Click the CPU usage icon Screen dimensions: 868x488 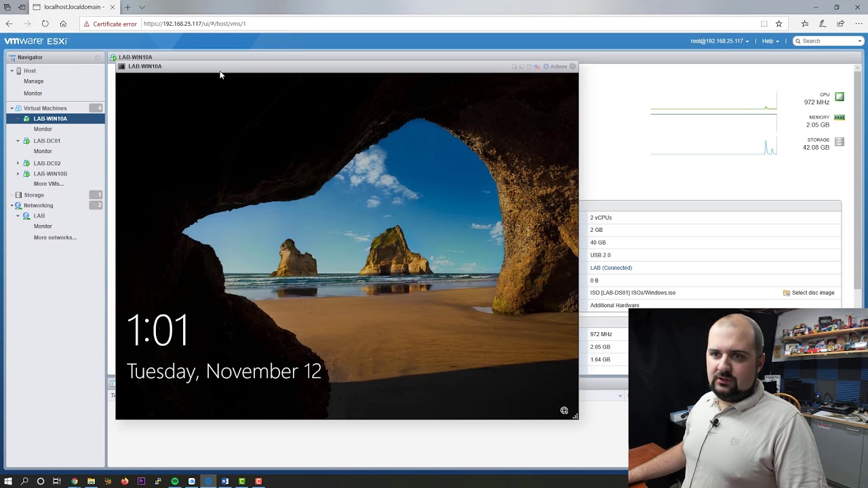click(x=840, y=97)
